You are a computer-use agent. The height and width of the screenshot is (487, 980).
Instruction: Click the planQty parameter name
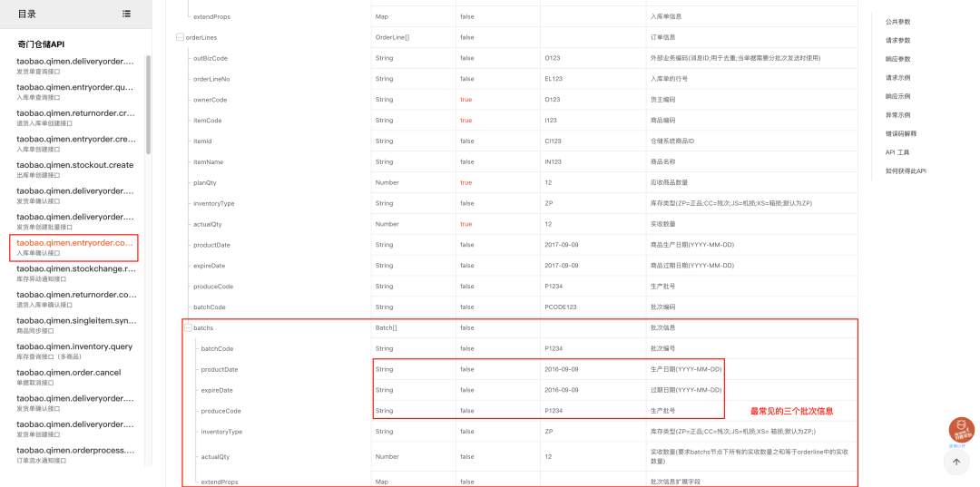click(205, 183)
